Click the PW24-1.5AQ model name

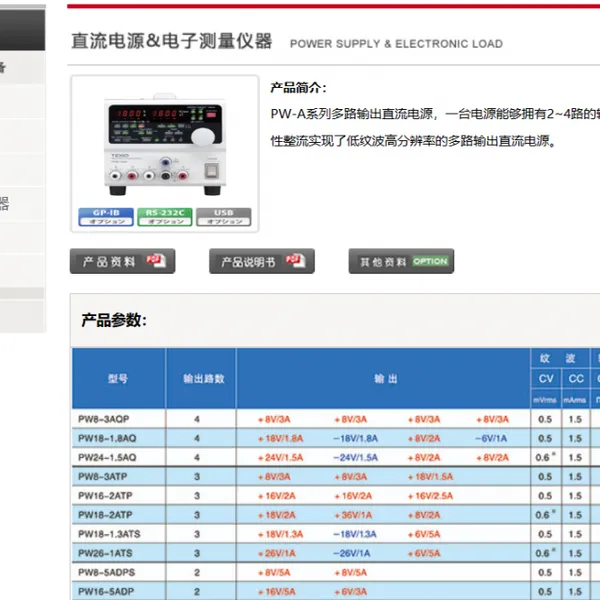tap(107, 457)
